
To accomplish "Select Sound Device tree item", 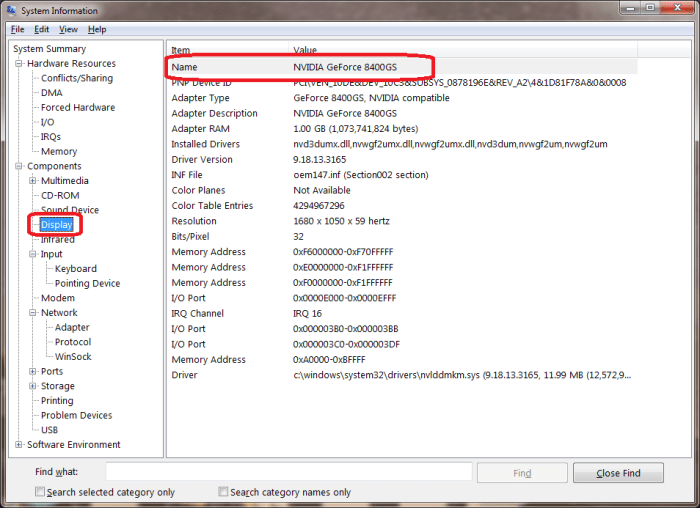I will (70, 210).
